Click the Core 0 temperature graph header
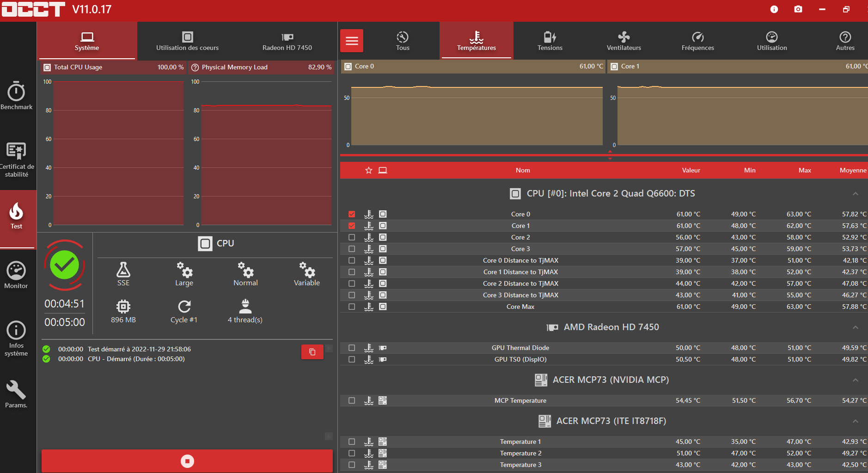 tap(473, 66)
